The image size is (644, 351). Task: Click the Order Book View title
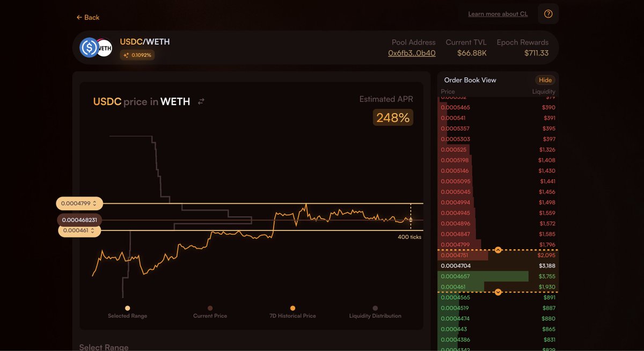tap(470, 80)
